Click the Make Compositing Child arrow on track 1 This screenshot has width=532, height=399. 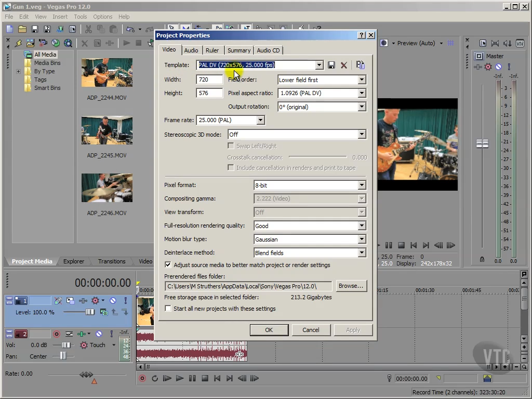click(125, 312)
